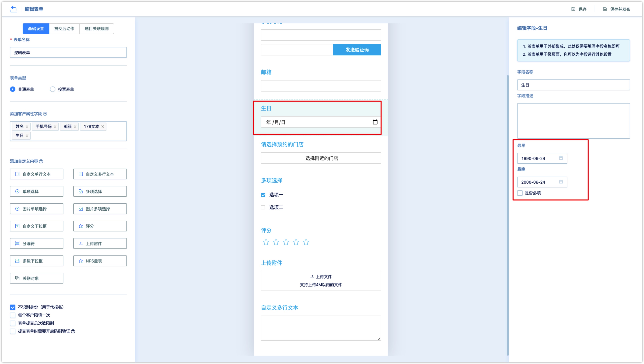Viewport: 644px width, 364px height.
Task: Open the 题目关联规则 tab
Action: (x=96, y=29)
